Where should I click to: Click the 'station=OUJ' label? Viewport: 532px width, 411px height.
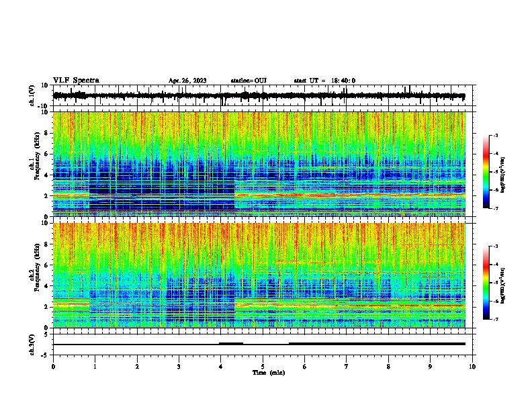(249, 81)
